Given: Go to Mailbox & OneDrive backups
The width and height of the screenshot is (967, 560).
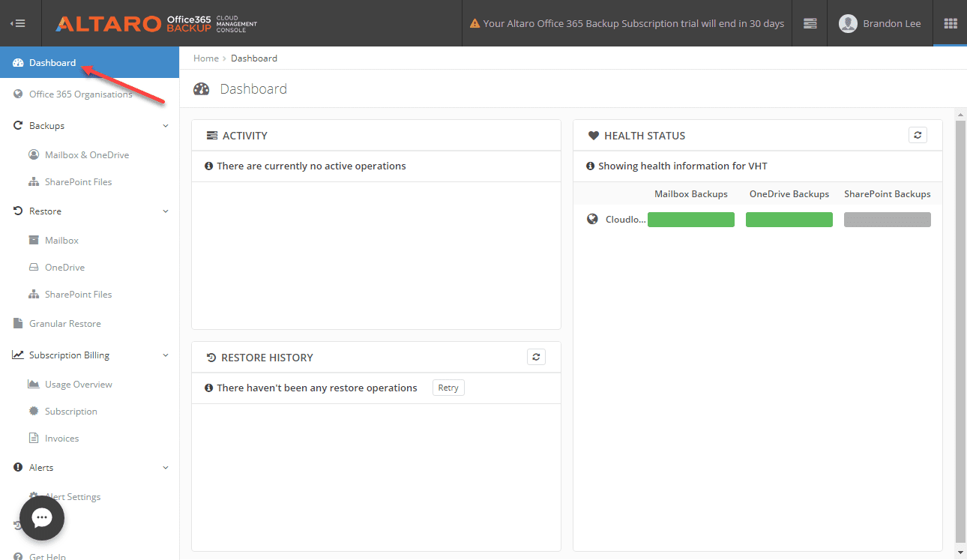Looking at the screenshot, I should click(86, 155).
